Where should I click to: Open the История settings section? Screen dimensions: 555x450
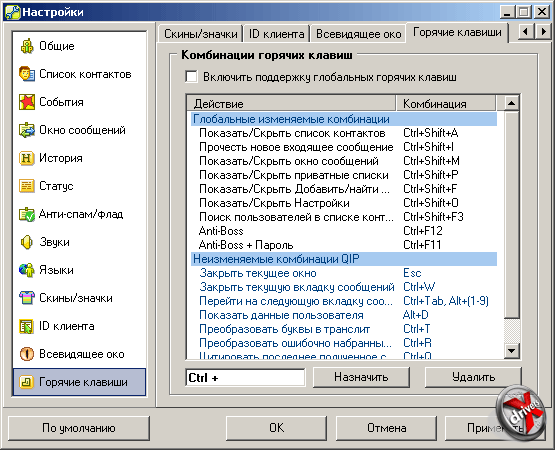pos(80,158)
